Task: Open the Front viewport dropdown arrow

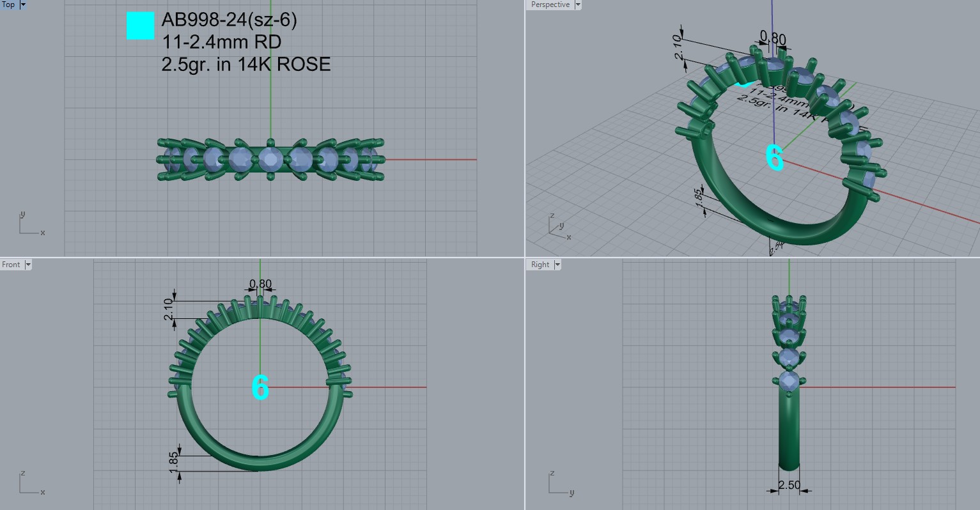Action: (27, 265)
